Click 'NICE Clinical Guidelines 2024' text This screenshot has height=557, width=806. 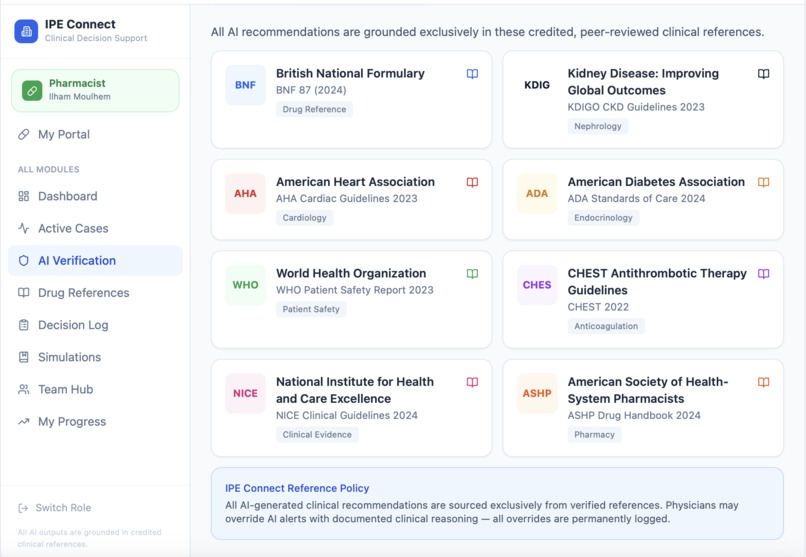pos(346,415)
